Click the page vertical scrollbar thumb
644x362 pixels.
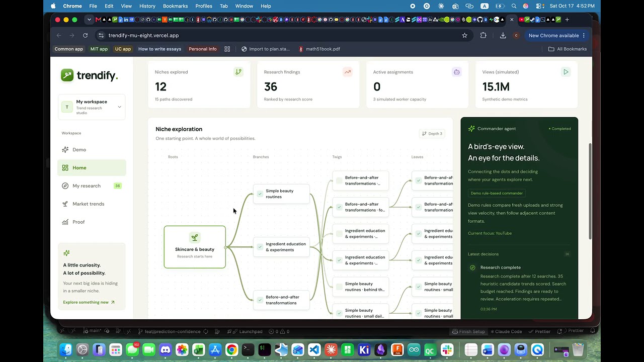pyautogui.click(x=590, y=192)
